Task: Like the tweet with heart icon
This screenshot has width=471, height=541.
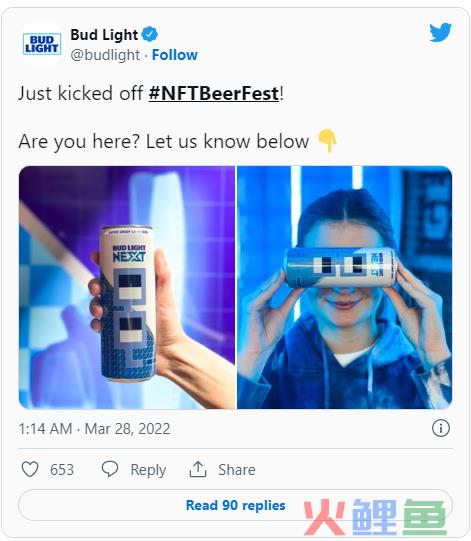Action: 30,469
